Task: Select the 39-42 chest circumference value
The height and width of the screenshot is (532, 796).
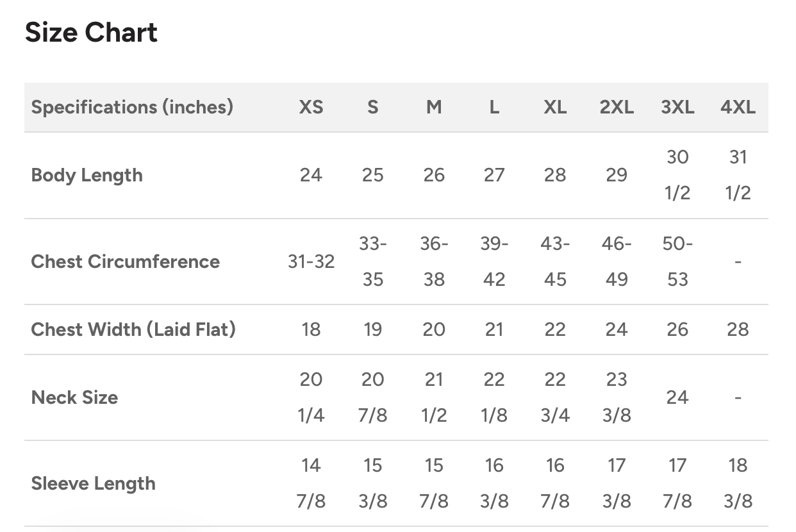Action: (x=494, y=262)
